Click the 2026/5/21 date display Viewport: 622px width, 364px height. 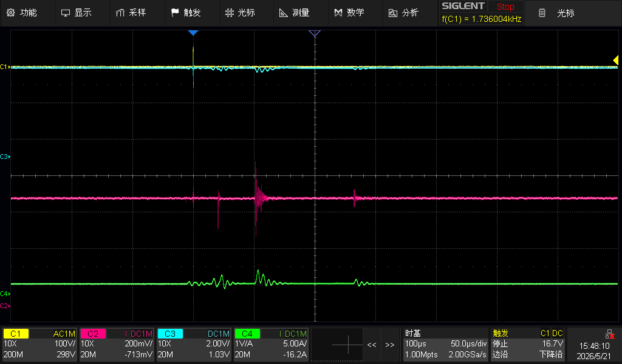click(594, 356)
